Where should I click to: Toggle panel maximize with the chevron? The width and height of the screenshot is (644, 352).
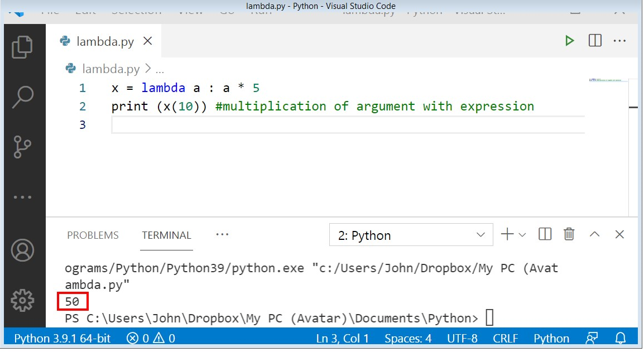pos(594,234)
